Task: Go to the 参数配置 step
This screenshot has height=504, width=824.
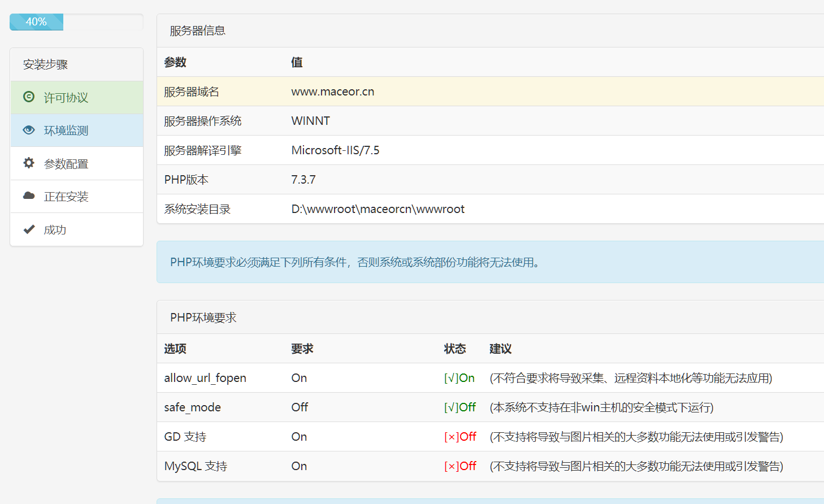Action: pos(77,164)
